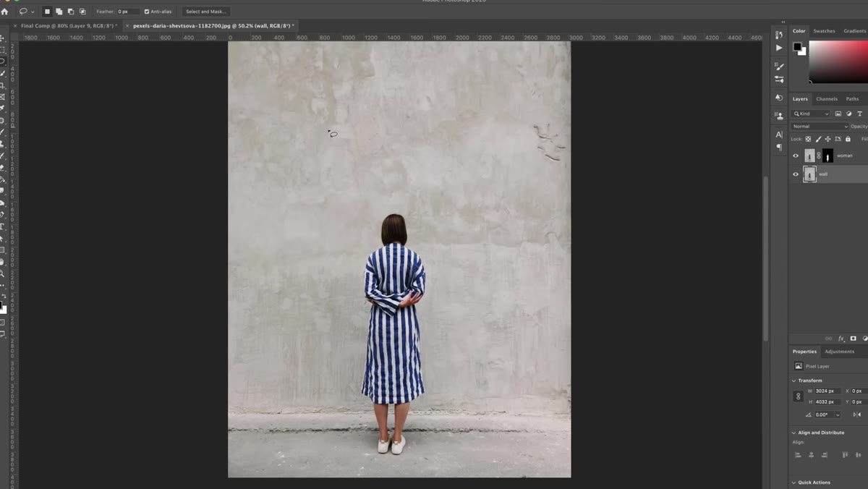868x489 pixels.
Task: Select the Crop tool
Action: pos(3,85)
